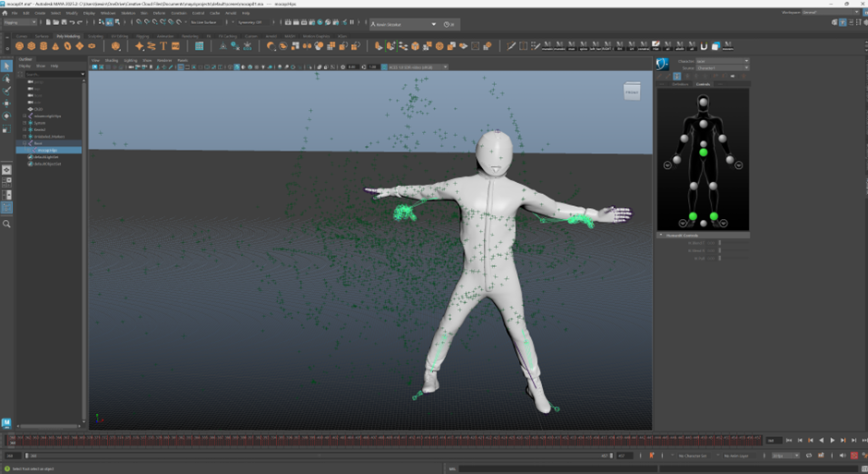Viewport: 868px width, 474px height.
Task: Open the Shading menu in viewport panel
Action: (x=111, y=60)
